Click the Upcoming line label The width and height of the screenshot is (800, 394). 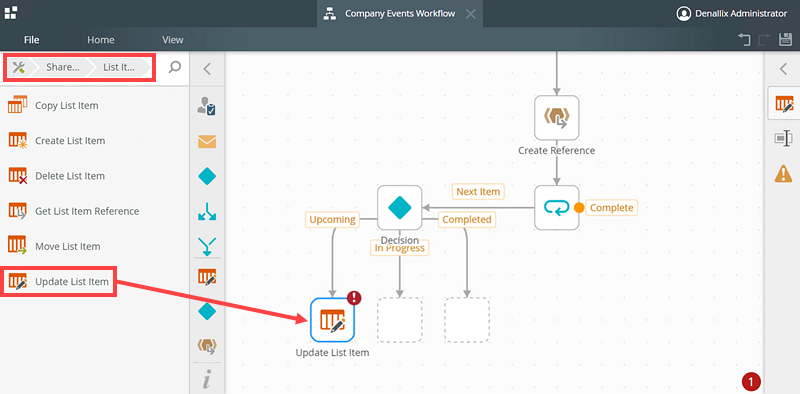(332, 219)
